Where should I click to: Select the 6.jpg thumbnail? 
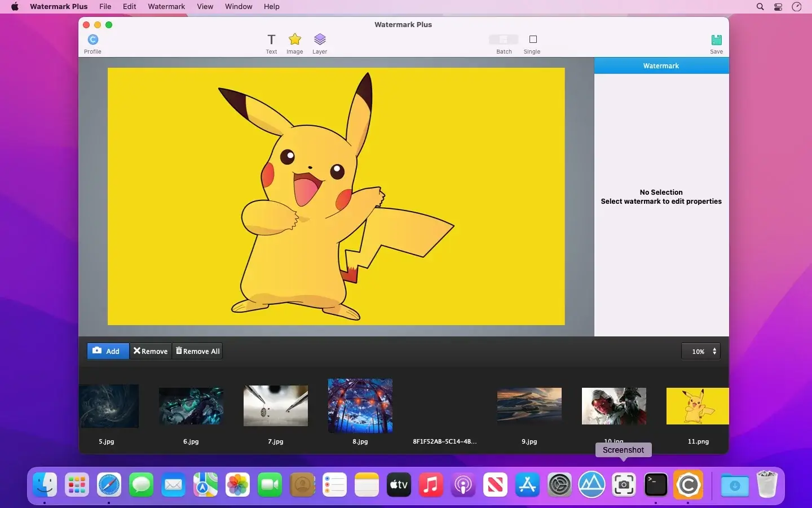pyautogui.click(x=191, y=406)
